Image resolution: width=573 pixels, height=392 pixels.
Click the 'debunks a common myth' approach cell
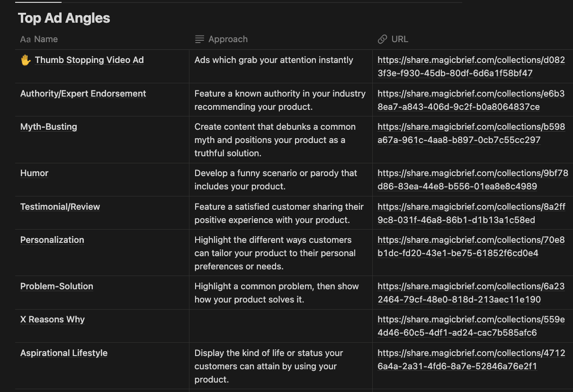(281, 140)
